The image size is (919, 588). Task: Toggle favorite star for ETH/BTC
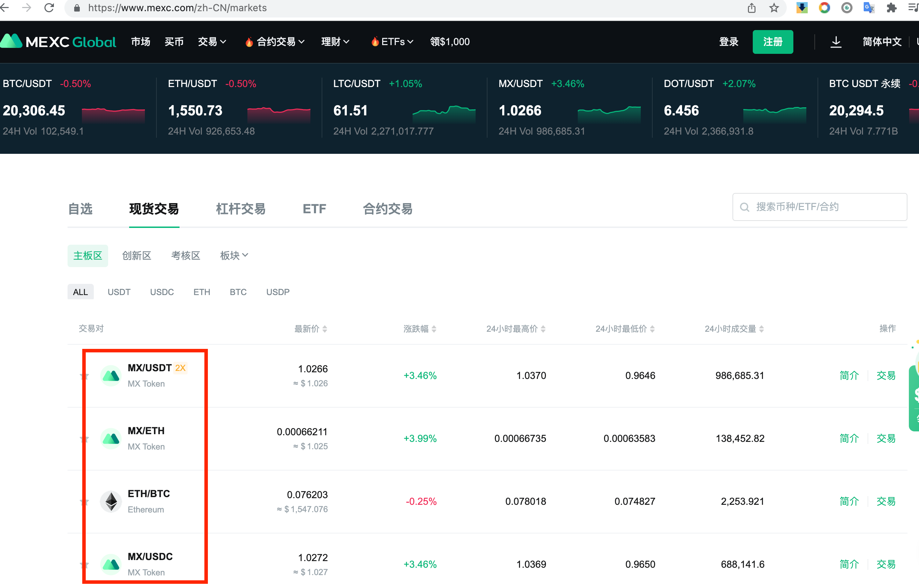click(84, 502)
